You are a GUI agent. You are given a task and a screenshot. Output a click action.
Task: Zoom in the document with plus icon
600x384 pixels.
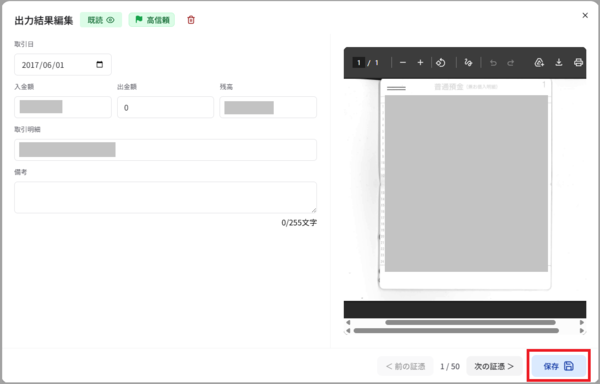420,62
